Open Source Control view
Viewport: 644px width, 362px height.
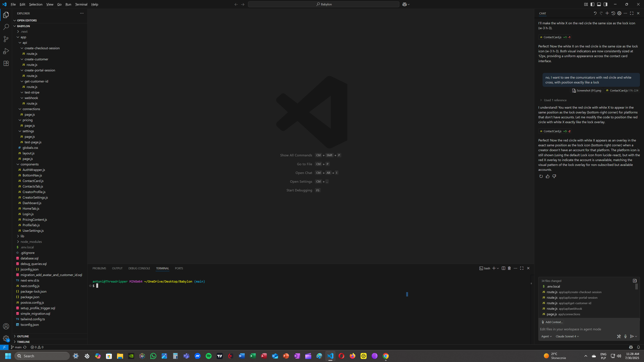click(x=6, y=39)
